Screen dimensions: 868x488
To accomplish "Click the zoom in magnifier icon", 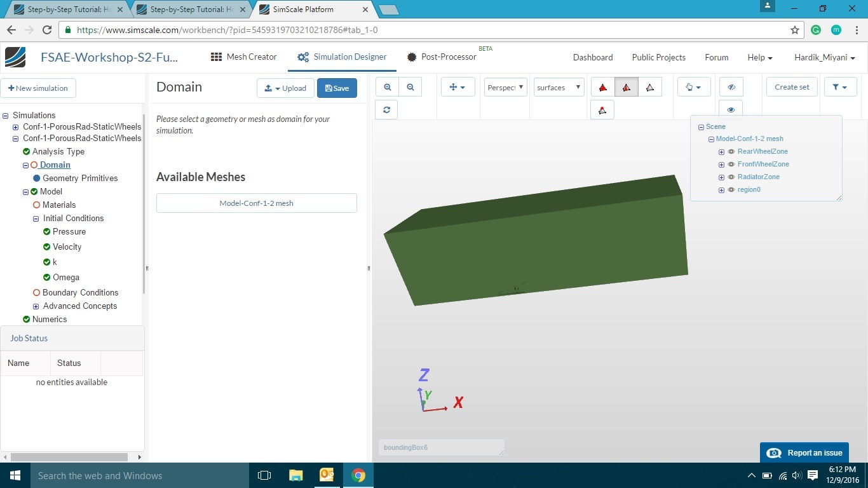I will click(387, 87).
